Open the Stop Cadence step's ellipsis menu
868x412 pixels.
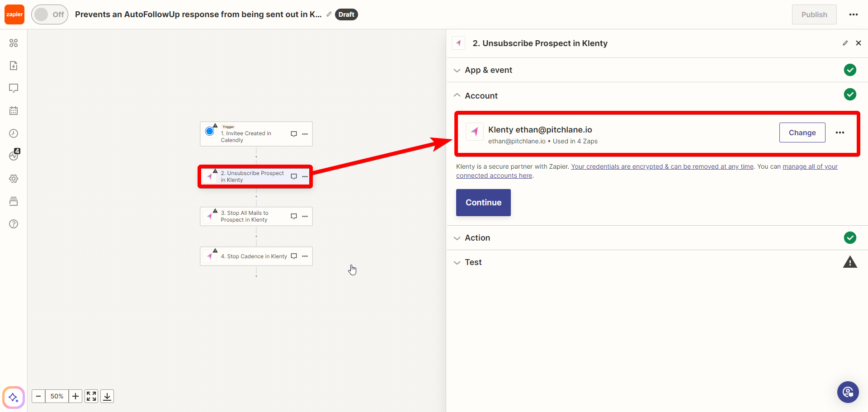click(305, 256)
